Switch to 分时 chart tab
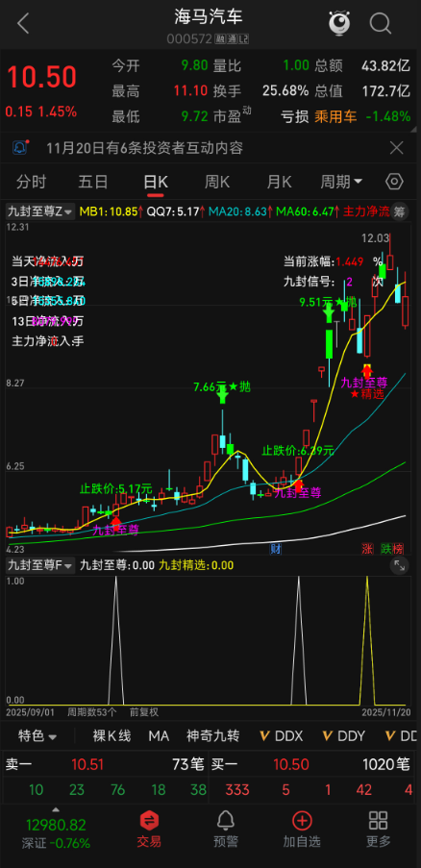 click(32, 182)
